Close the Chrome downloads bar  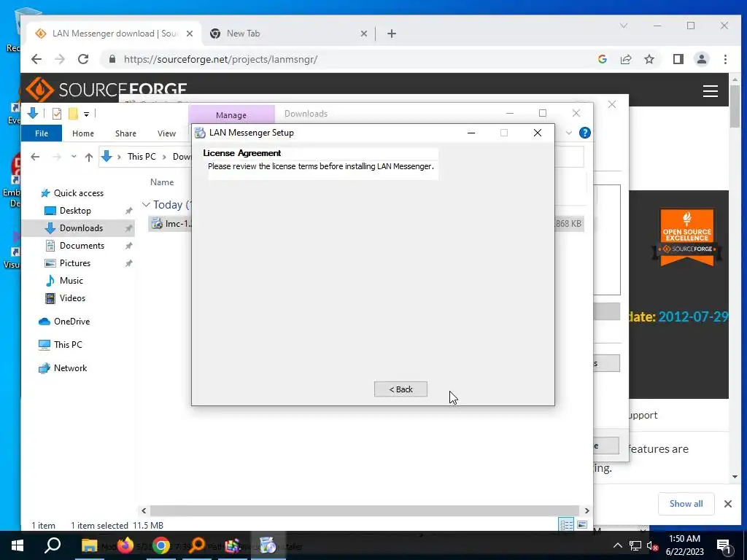point(728,504)
